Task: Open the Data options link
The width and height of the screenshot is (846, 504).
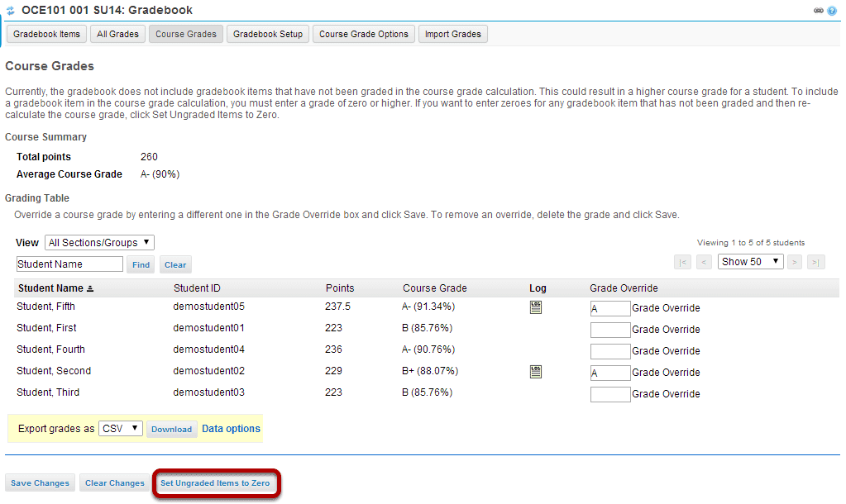Action: tap(231, 429)
